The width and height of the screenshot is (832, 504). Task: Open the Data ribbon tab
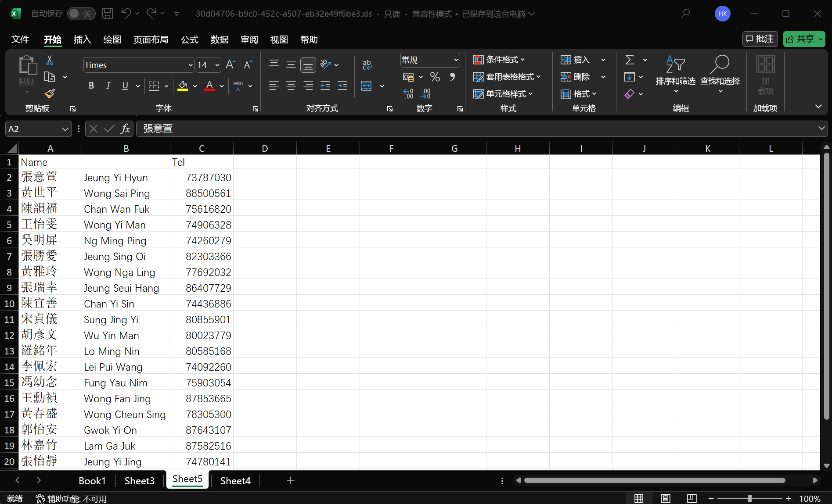click(219, 39)
